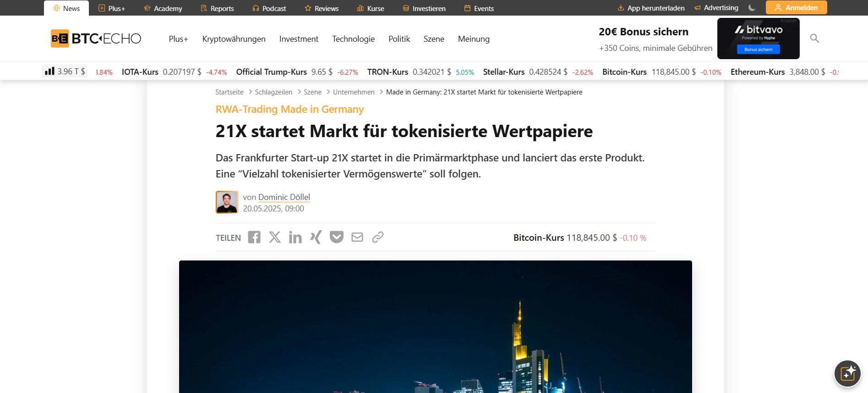Viewport: 868px width, 393px height.
Task: Switch to the Podcast tab
Action: point(269,8)
